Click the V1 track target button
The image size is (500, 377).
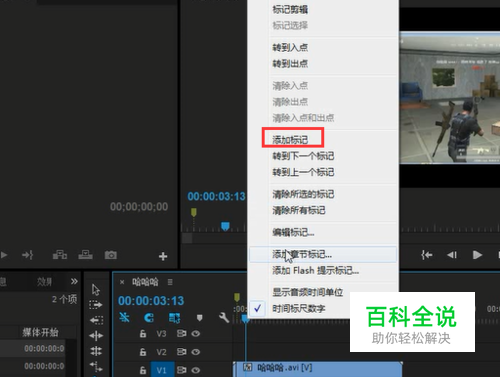pyautogui.click(x=162, y=370)
